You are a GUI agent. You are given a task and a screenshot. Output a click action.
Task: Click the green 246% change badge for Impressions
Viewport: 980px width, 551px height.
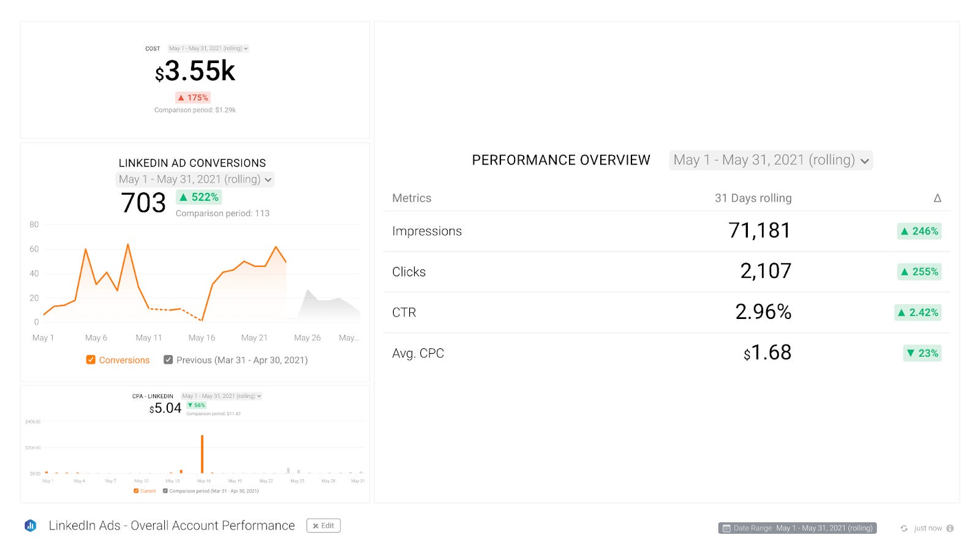(919, 231)
